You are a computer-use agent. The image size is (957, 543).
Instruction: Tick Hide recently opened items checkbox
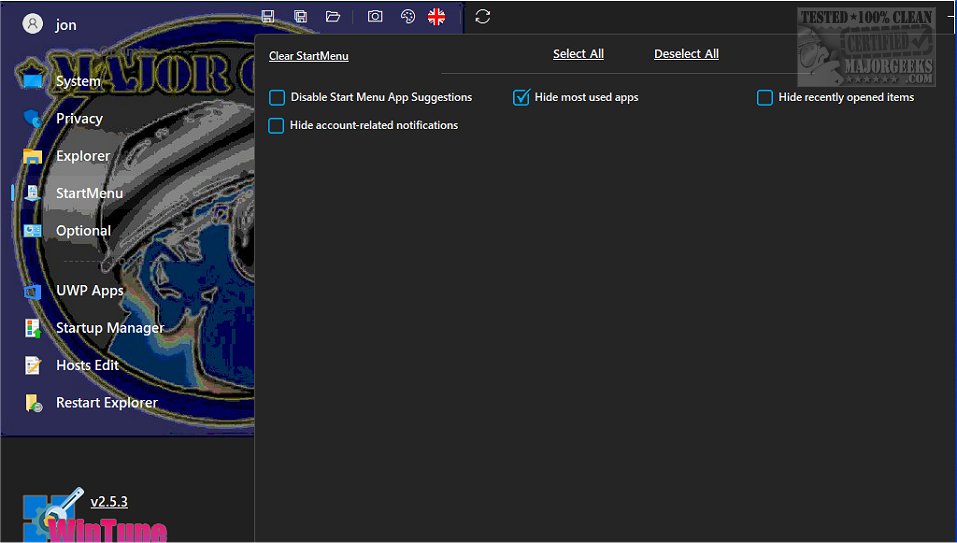(765, 98)
